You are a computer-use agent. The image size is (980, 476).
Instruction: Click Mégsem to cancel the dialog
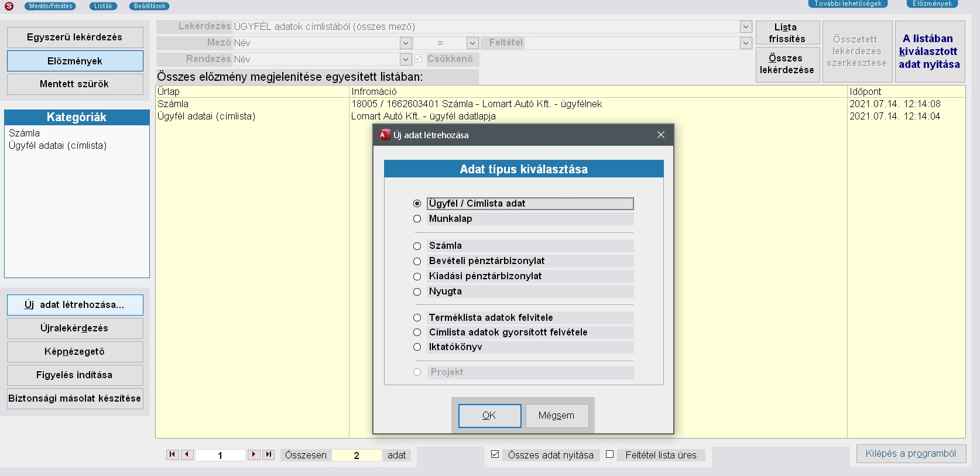click(x=556, y=416)
